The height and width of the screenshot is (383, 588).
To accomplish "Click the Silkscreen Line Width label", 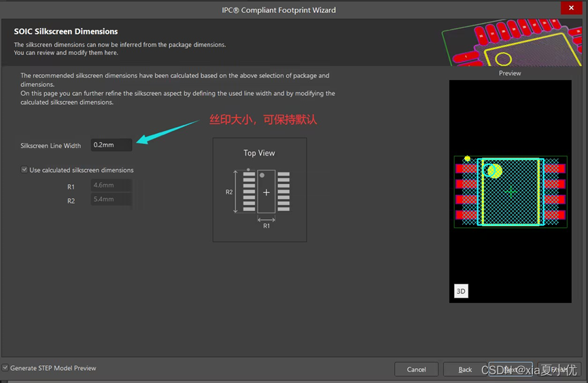I will pyautogui.click(x=50, y=146).
